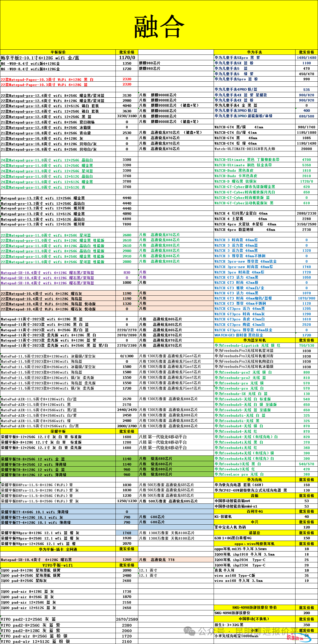Image resolution: width=318 pixels, height=644 pixels.
Task: Select WATCH-GT4 黑/银 41mm cell
Action: click(x=255, y=127)
